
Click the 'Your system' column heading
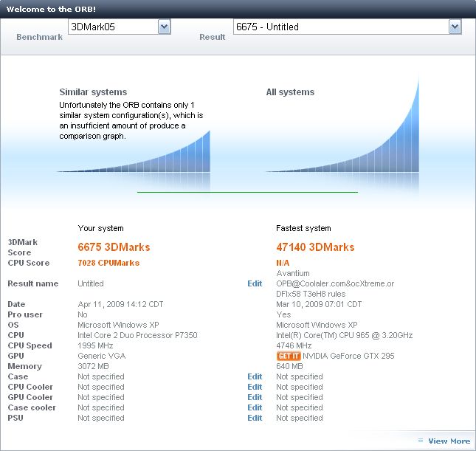101,228
